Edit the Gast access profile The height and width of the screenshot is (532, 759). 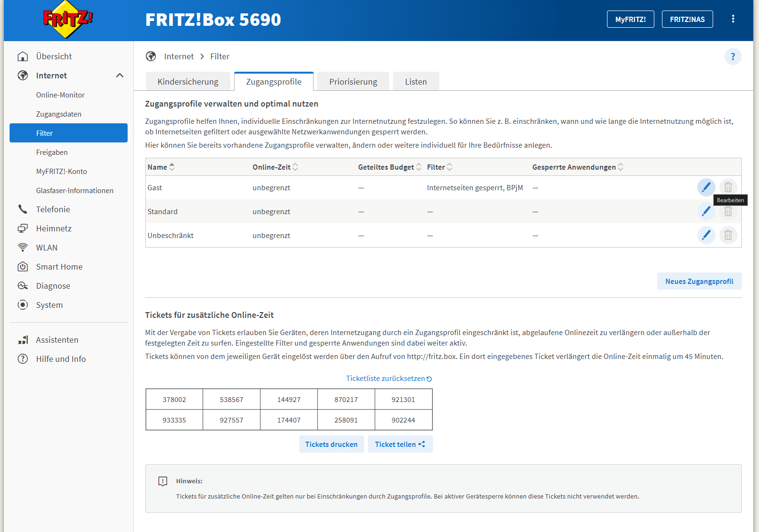(x=706, y=187)
